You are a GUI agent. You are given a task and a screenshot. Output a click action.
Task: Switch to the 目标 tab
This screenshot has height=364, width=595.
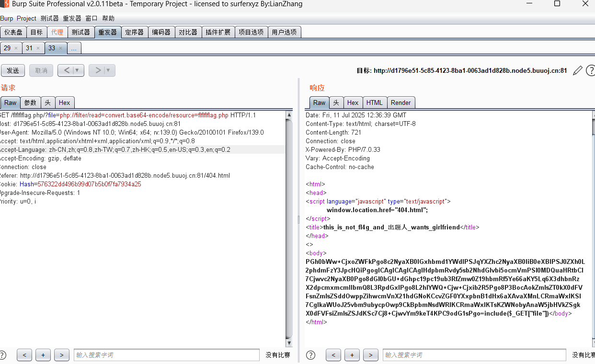click(x=36, y=32)
